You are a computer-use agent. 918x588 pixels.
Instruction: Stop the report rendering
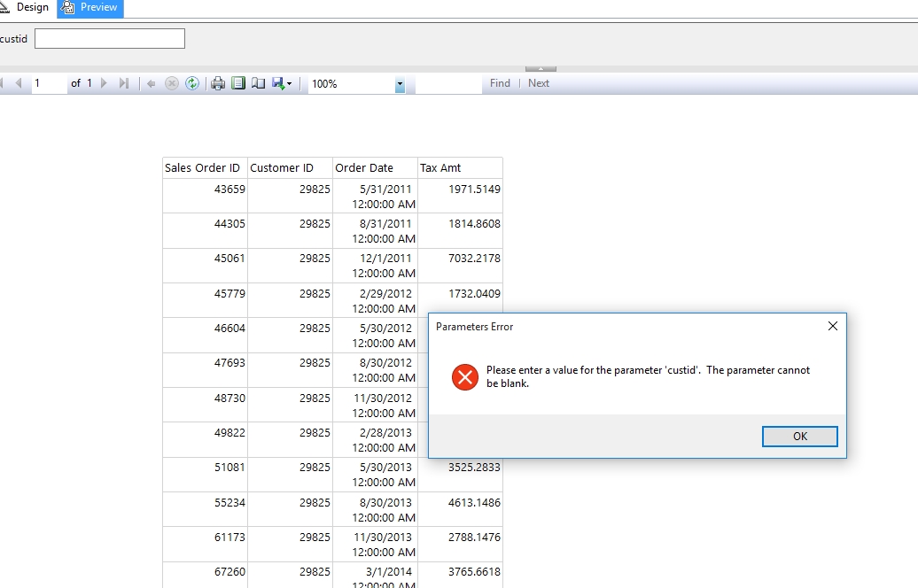tap(172, 83)
